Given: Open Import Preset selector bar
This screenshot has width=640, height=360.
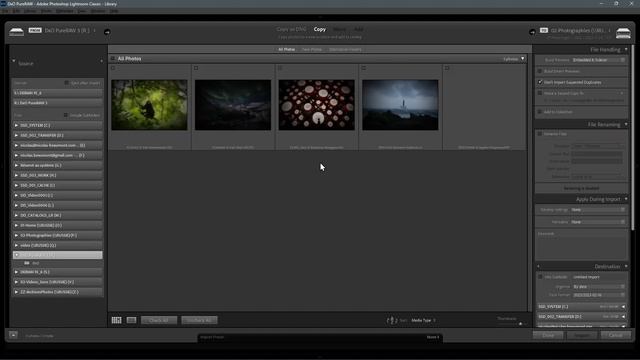Looking at the screenshot, I should coord(320,337).
